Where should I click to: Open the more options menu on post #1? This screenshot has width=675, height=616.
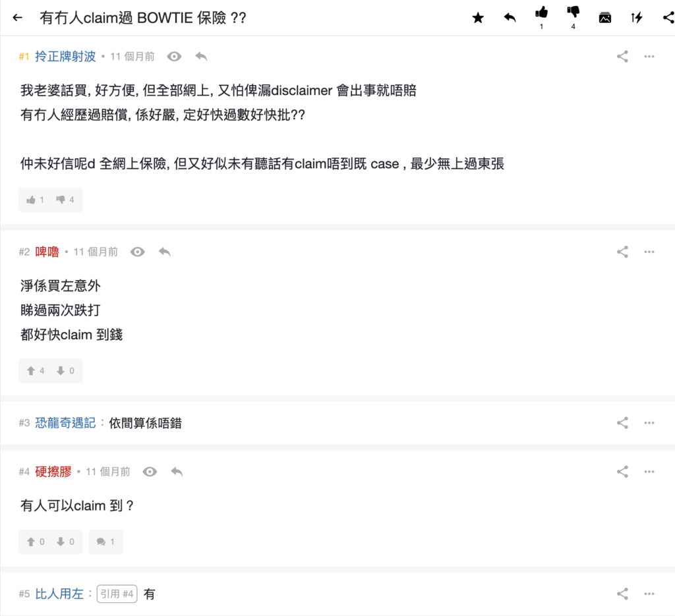[x=649, y=57]
